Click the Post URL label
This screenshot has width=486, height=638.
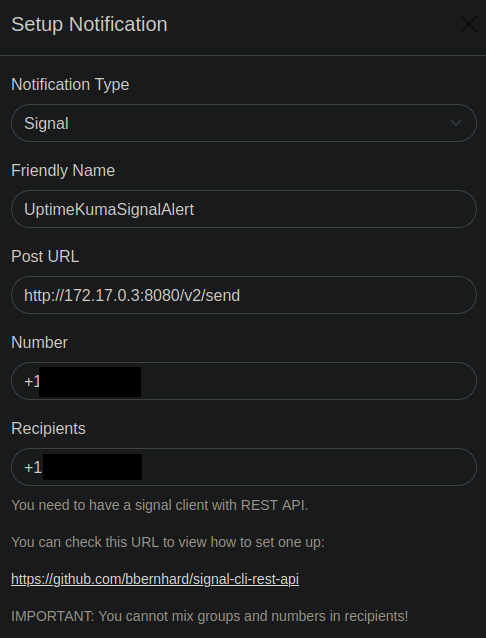point(45,257)
